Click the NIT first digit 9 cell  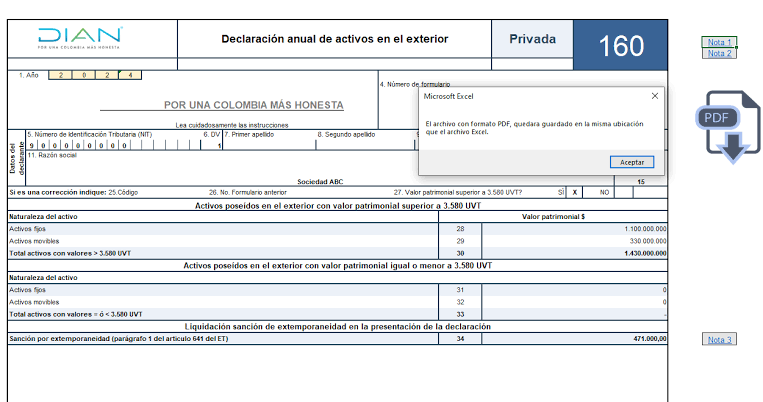click(x=32, y=145)
